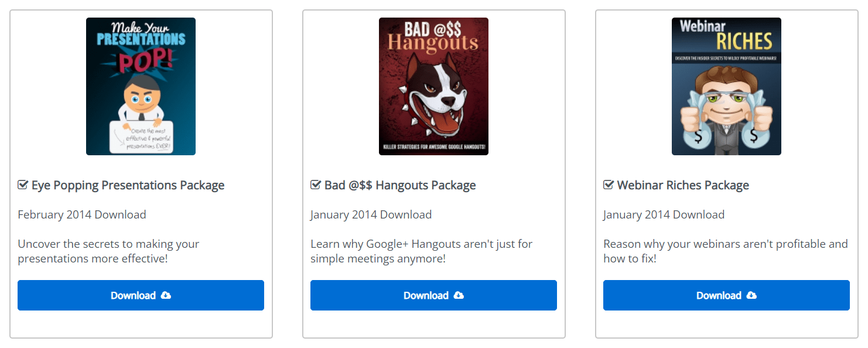
Task: Click the webinars aren't profitable description text
Action: pyautogui.click(x=725, y=251)
